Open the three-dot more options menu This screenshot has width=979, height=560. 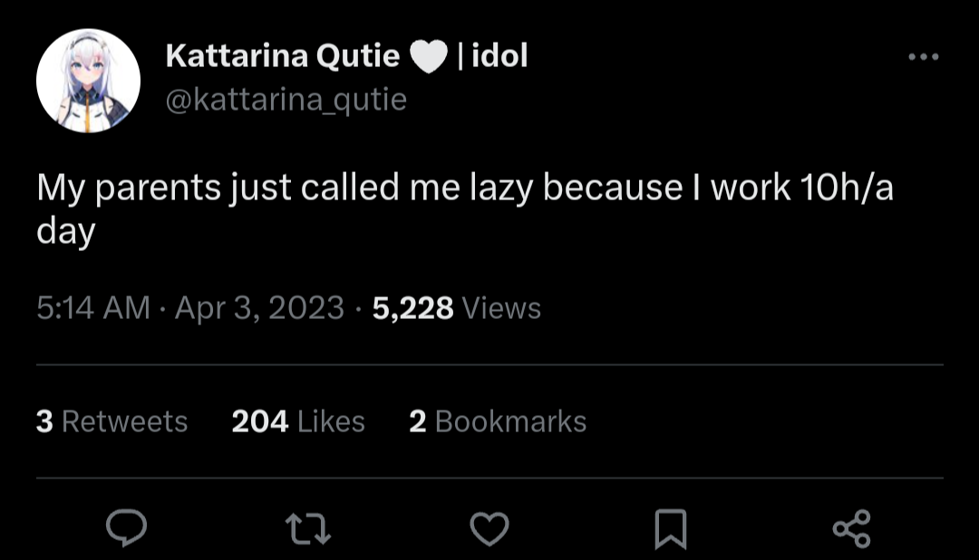coord(924,57)
